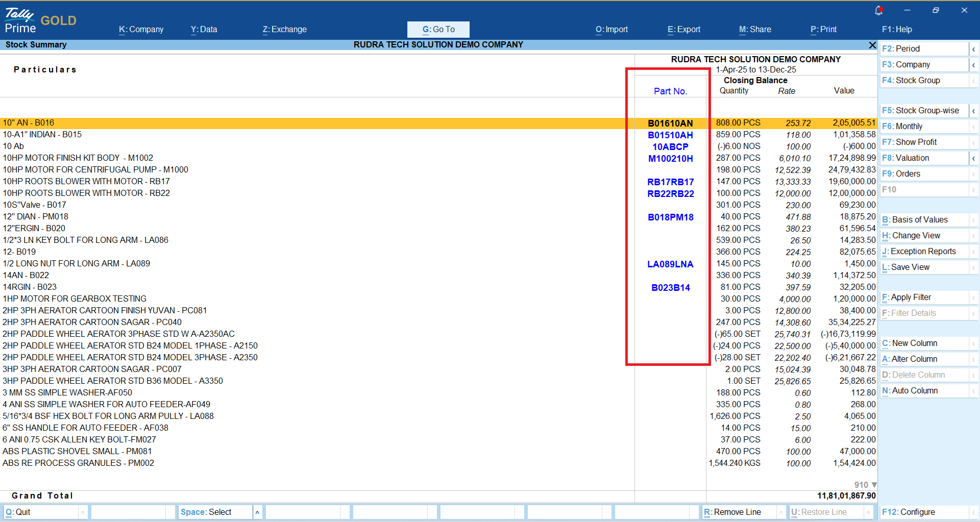Expand the arrow beside F8: Valuation
The image size is (980, 522).
(x=973, y=158)
